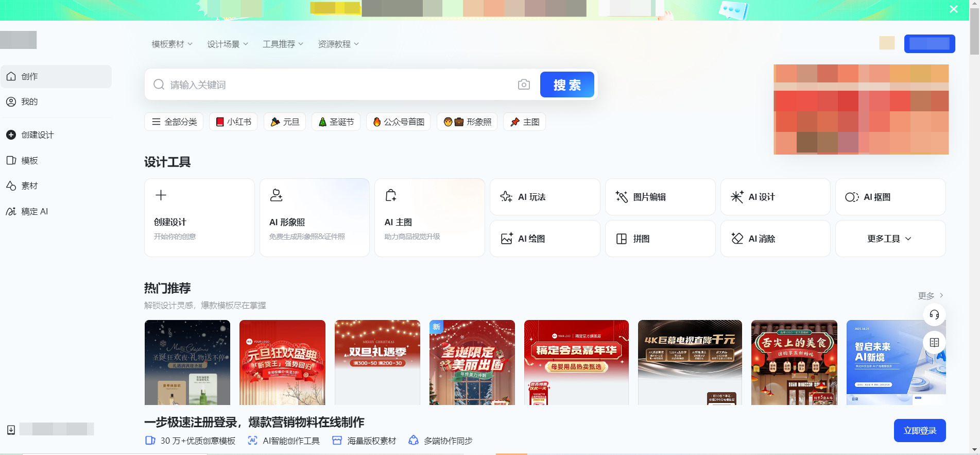Viewport: 980px width, 455px height.
Task: Open 稿定会员嘉年华 template thumbnail
Action: [576, 362]
